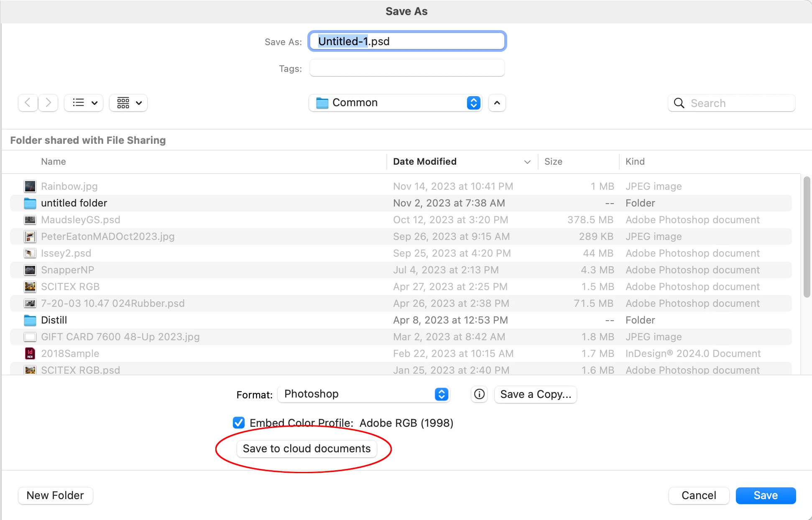Click the magnifying glass search icon
Image resolution: width=812 pixels, height=520 pixels.
coord(679,103)
